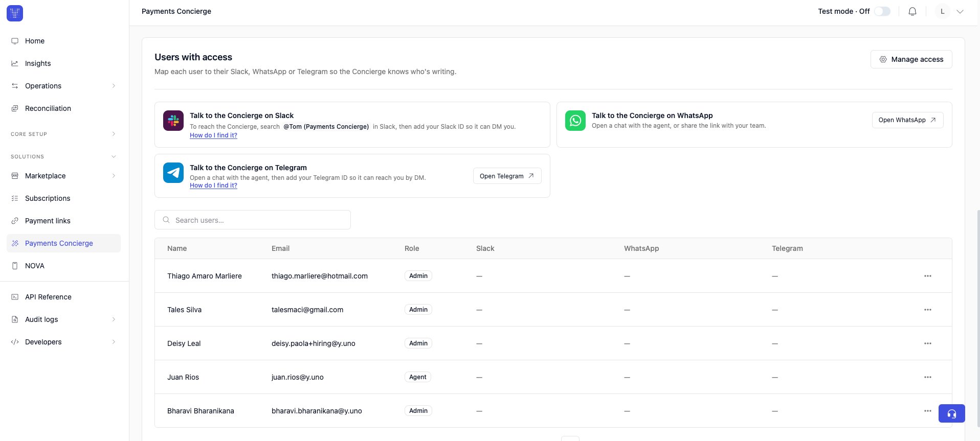Click the Operations arrows icon
The width and height of the screenshot is (980, 441).
(x=15, y=86)
